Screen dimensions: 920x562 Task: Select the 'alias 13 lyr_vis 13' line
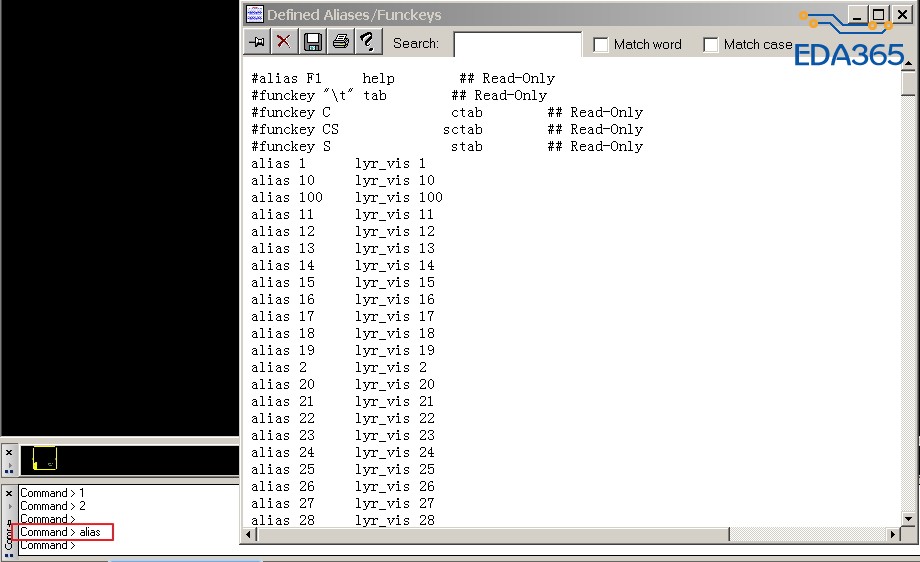[343, 249]
